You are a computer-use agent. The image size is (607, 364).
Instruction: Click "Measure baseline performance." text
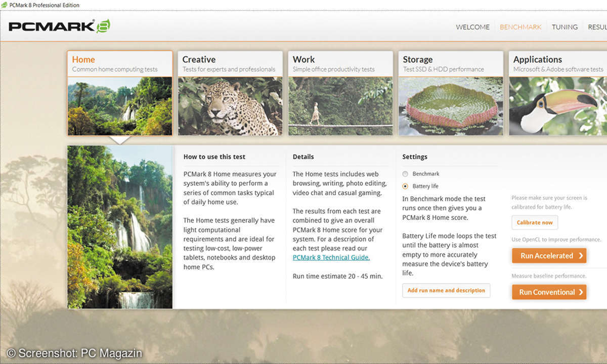pos(549,276)
